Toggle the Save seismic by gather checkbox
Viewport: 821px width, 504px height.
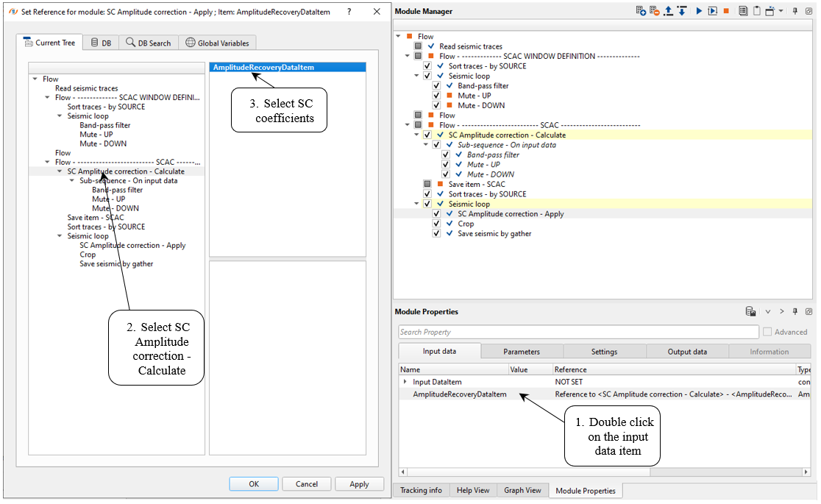tap(437, 234)
